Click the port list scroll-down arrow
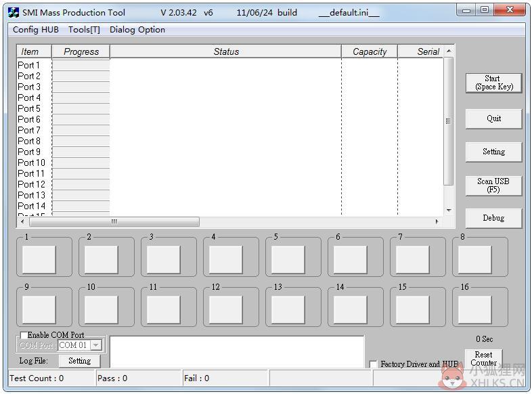 coord(449,211)
